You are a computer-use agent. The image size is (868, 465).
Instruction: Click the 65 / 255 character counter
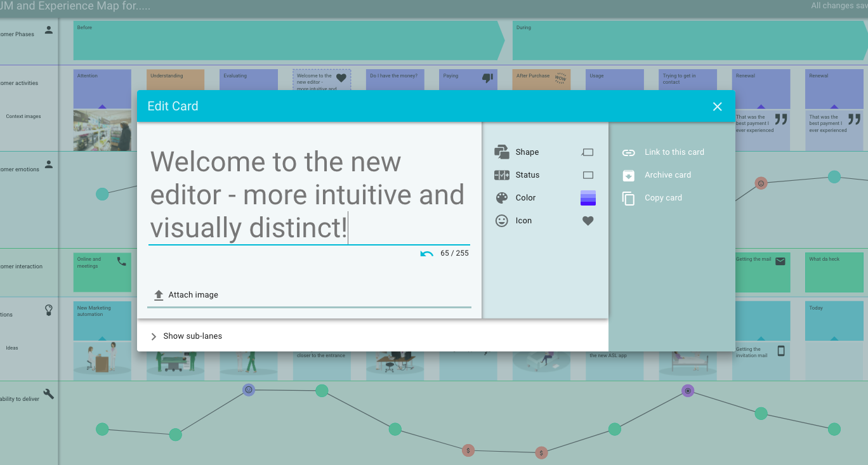(454, 253)
